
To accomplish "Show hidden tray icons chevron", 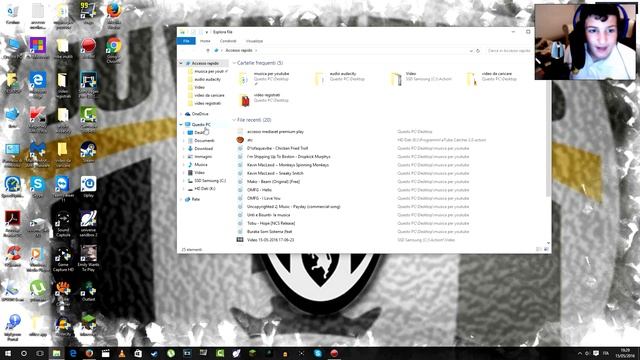I will pos(580,353).
